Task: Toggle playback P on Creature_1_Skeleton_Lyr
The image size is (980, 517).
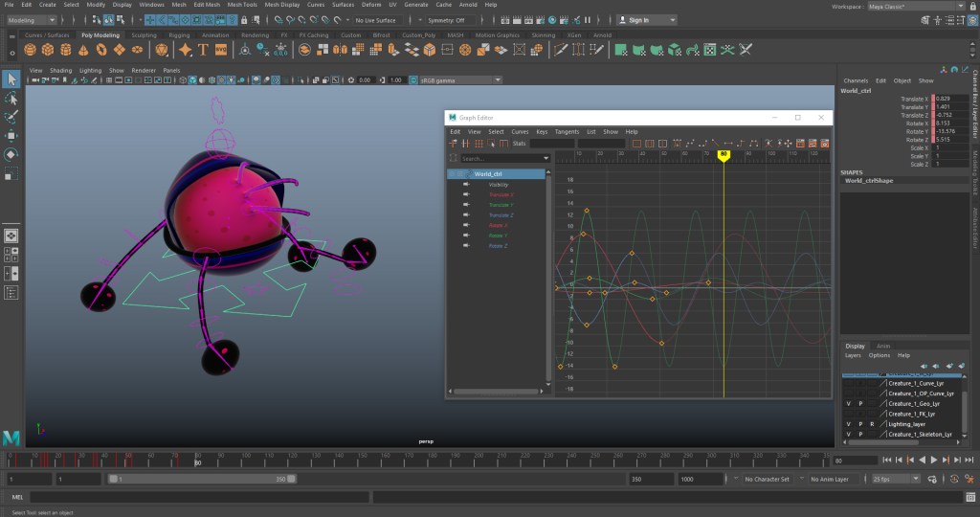Action: (860, 434)
